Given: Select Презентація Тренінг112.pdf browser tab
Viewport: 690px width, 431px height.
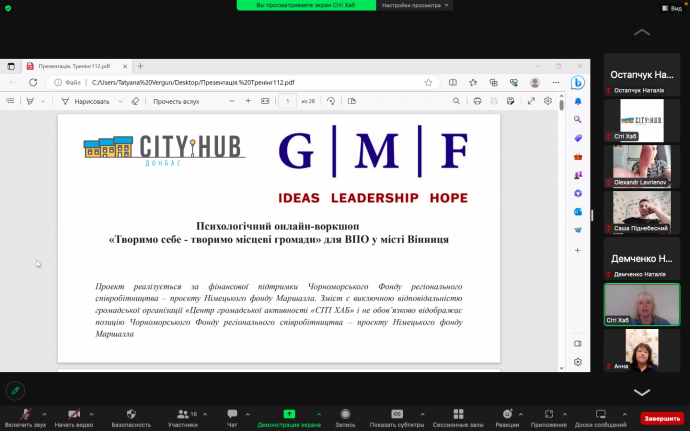Looking at the screenshot, I should (x=77, y=66).
